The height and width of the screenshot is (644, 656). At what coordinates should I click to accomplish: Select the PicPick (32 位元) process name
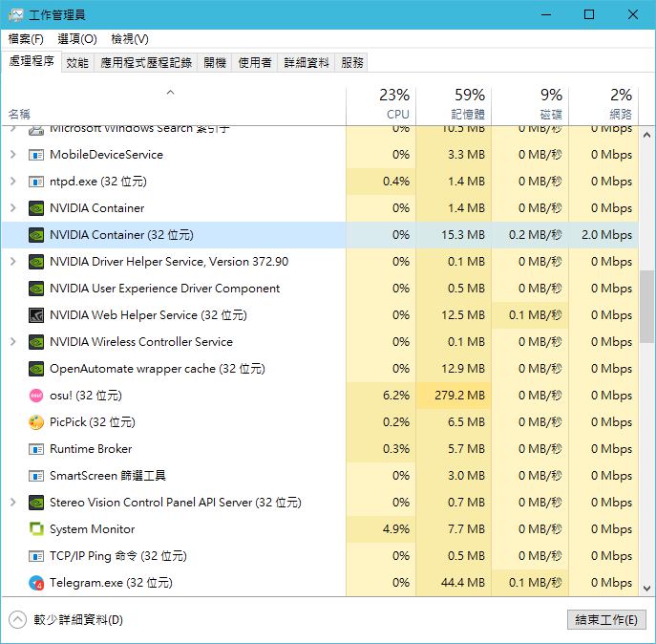[x=93, y=422]
